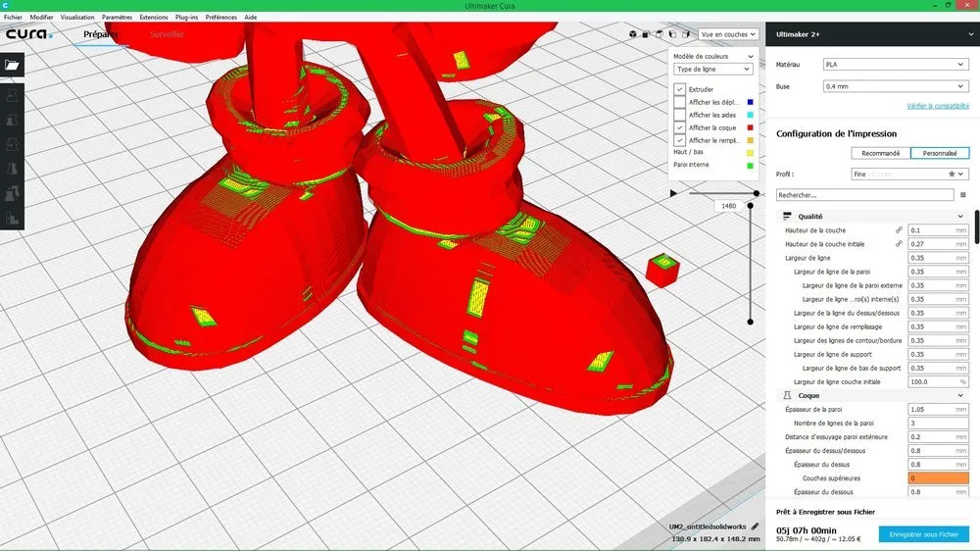The width and height of the screenshot is (980, 551).
Task: Collapse the Coque settings section
Action: pos(960,395)
